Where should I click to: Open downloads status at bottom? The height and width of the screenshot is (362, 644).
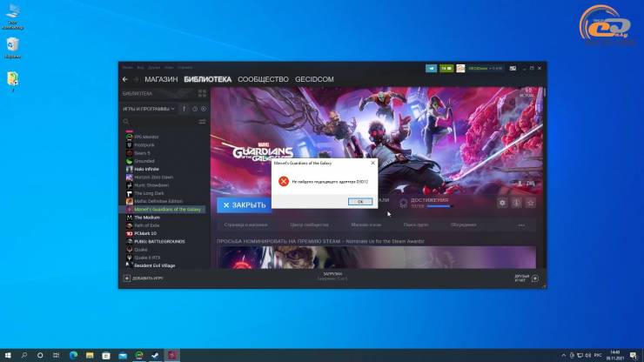pyautogui.click(x=332, y=276)
